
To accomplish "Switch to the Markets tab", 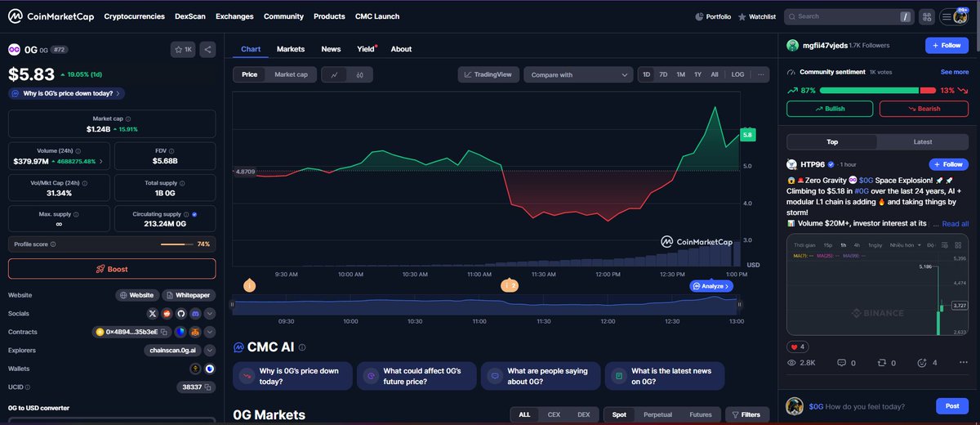I will (291, 49).
